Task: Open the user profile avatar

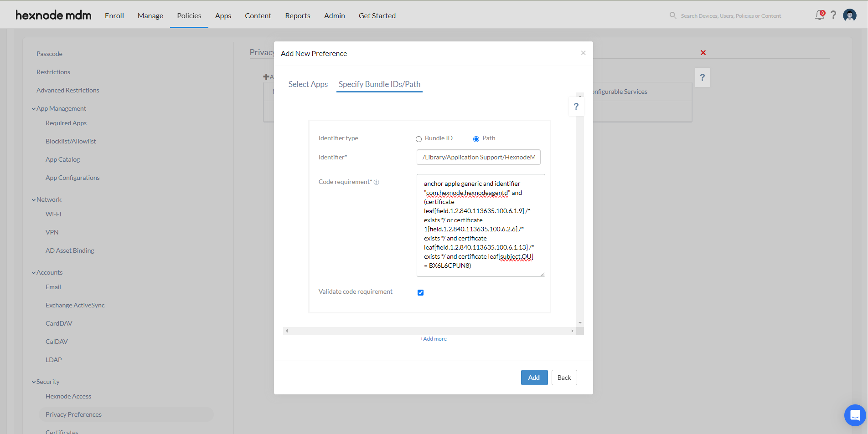Action: 850,15
